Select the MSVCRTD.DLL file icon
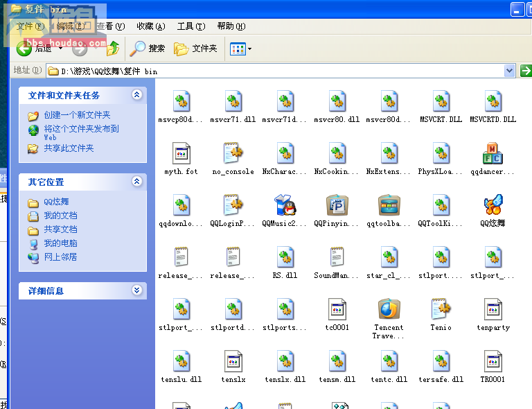This screenshot has height=409, width=532. point(493,101)
